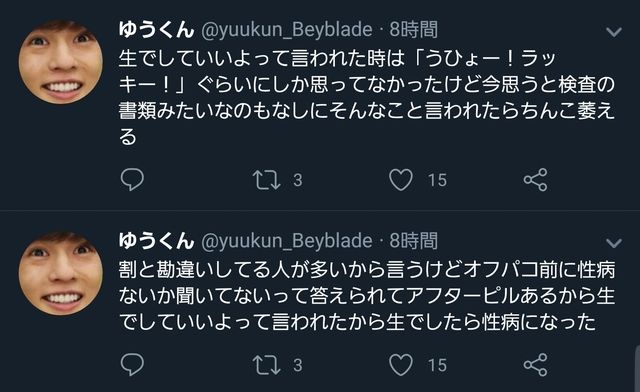The image size is (640, 392).
Task: Click the ゆうくん display name in second tweet
Action: tap(156, 241)
